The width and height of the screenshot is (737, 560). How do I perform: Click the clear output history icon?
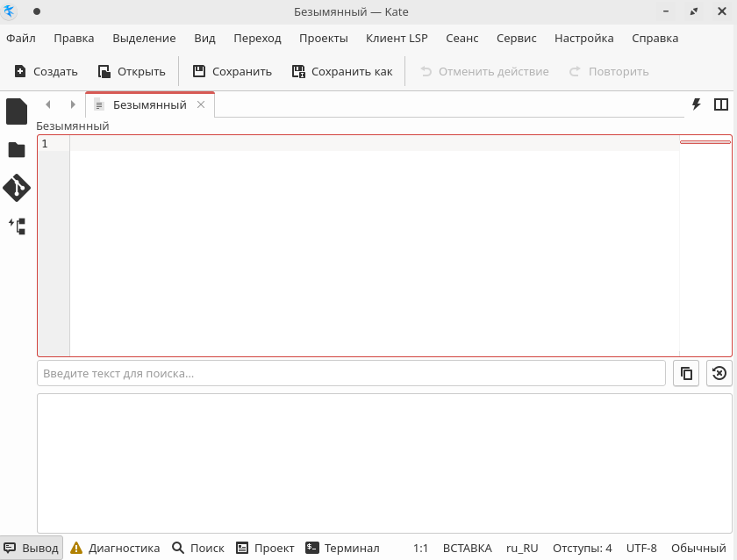(719, 373)
